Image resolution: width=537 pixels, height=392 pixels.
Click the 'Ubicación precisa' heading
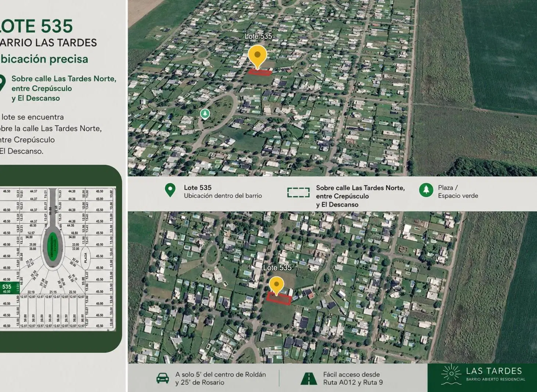44,59
